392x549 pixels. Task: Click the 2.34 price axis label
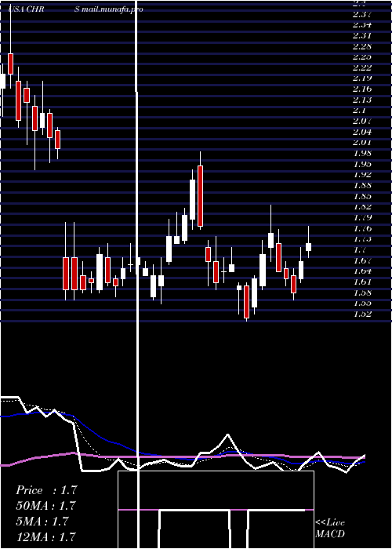tap(362, 25)
